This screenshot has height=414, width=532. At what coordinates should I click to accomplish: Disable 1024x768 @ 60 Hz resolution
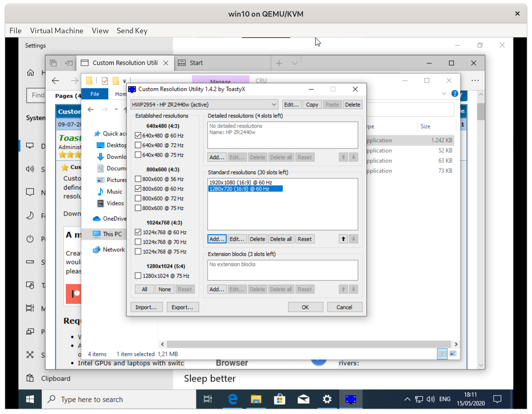coord(138,232)
